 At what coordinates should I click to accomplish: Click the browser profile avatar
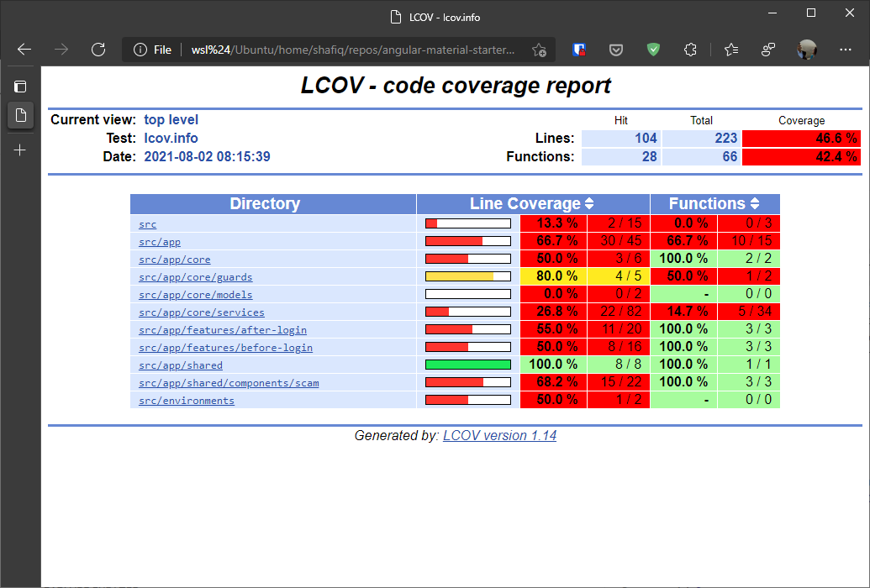tap(807, 50)
